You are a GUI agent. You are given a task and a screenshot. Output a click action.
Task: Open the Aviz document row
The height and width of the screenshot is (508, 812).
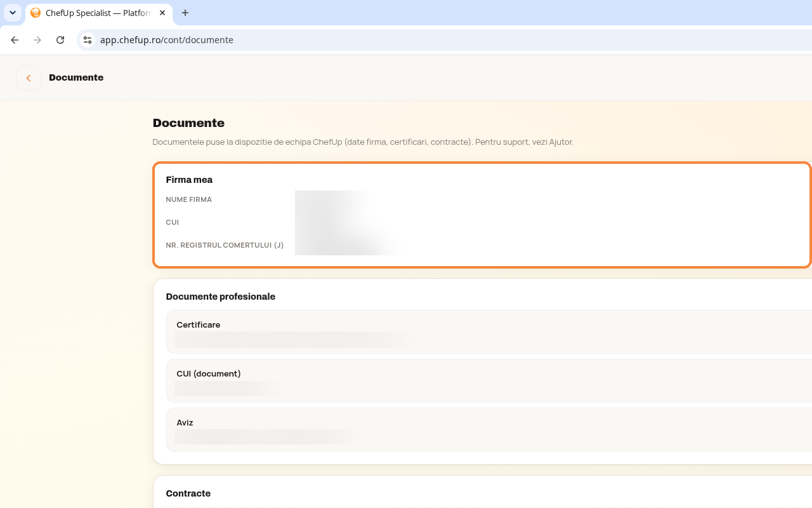pos(489,429)
